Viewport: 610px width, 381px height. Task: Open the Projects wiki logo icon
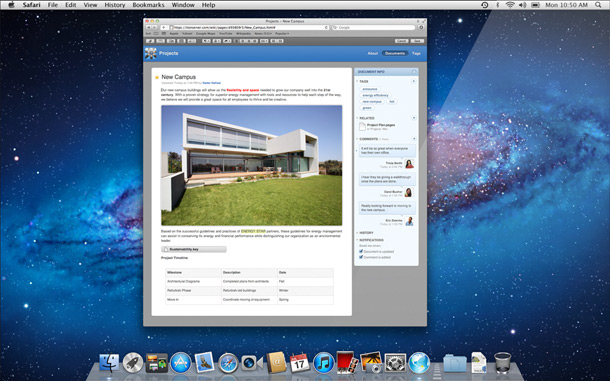click(151, 53)
